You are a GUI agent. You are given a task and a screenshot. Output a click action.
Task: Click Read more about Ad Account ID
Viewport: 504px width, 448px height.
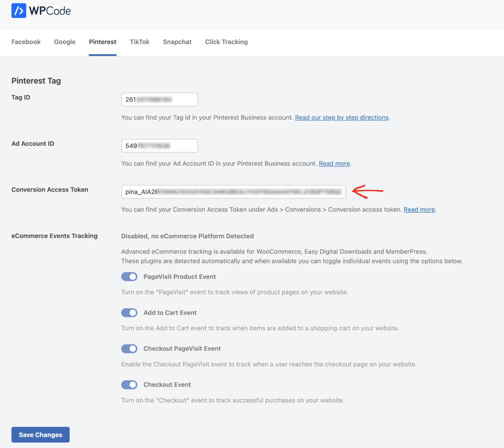334,163
